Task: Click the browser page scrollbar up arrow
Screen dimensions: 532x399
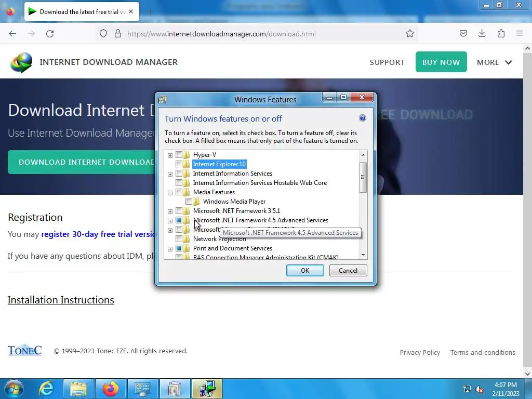Action: pyautogui.click(x=527, y=48)
